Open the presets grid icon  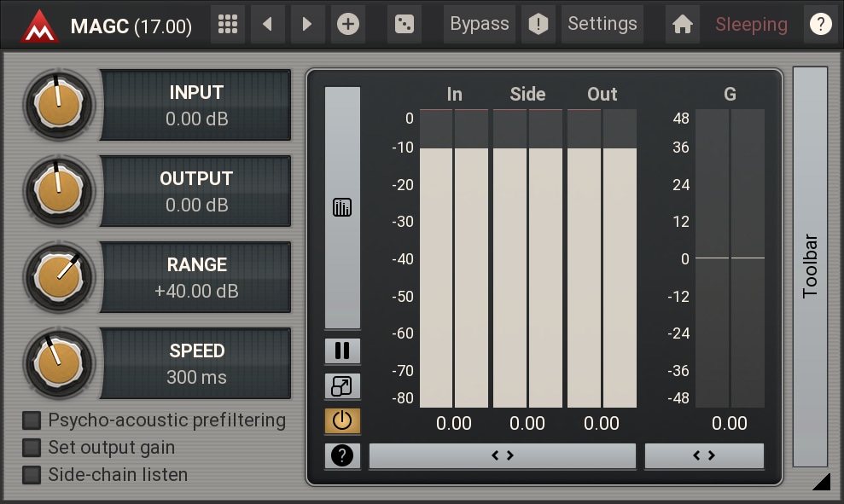(x=227, y=24)
